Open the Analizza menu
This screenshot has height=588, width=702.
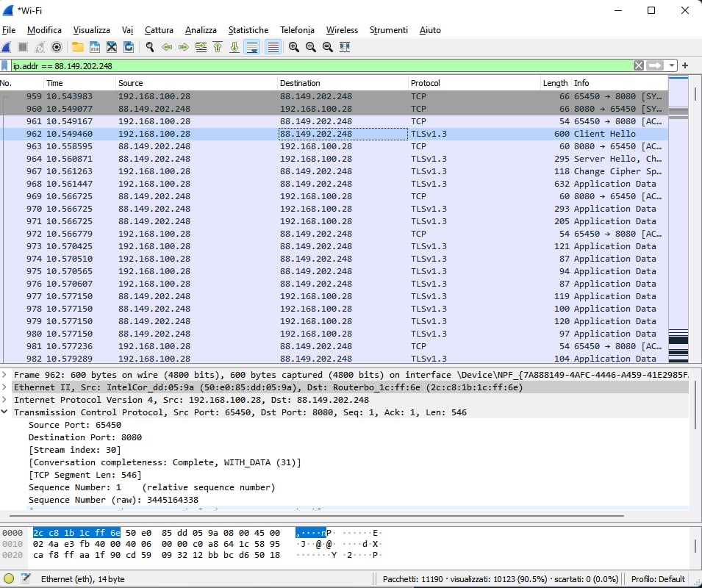click(x=201, y=30)
